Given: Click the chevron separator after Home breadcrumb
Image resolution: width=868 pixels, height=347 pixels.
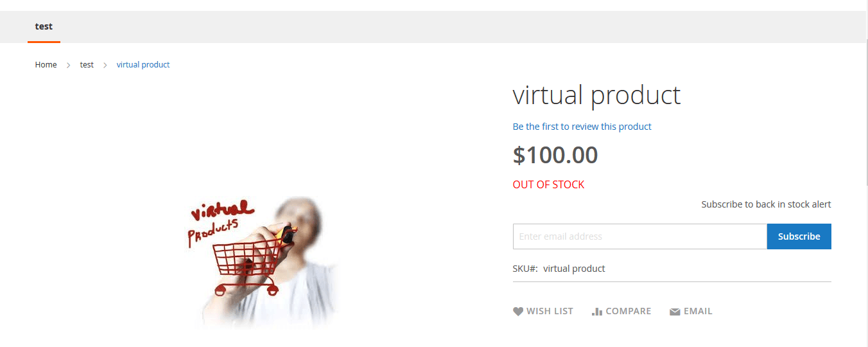Looking at the screenshot, I should [68, 65].
